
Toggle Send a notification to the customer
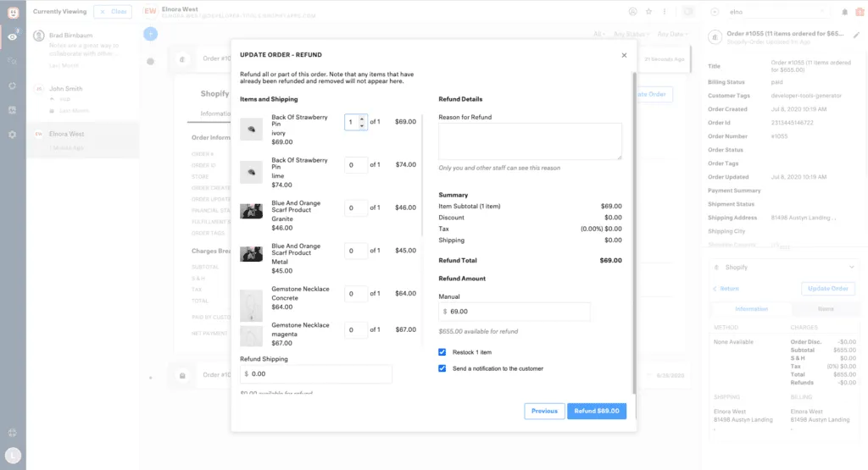442,368
